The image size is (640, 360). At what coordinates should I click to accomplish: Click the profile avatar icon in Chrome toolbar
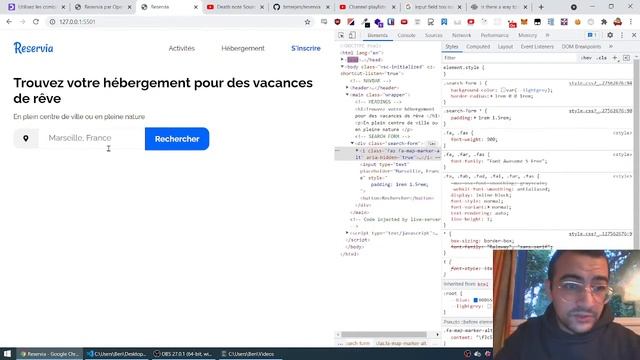[618, 22]
